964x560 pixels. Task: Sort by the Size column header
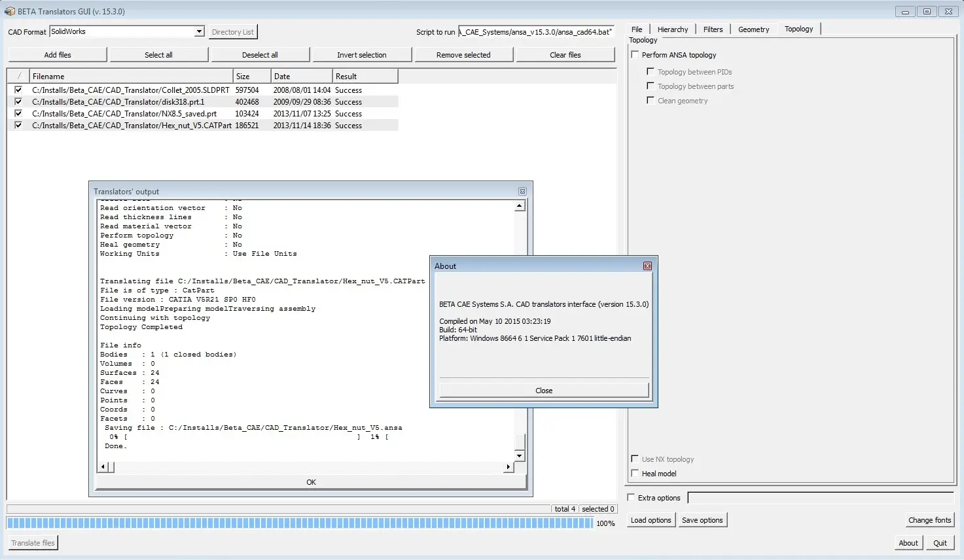click(x=252, y=77)
